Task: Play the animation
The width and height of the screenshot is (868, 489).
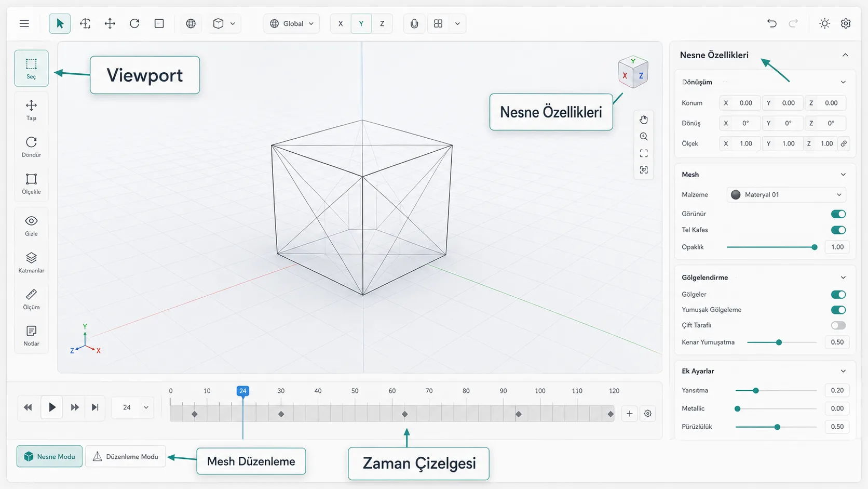Action: click(x=52, y=407)
